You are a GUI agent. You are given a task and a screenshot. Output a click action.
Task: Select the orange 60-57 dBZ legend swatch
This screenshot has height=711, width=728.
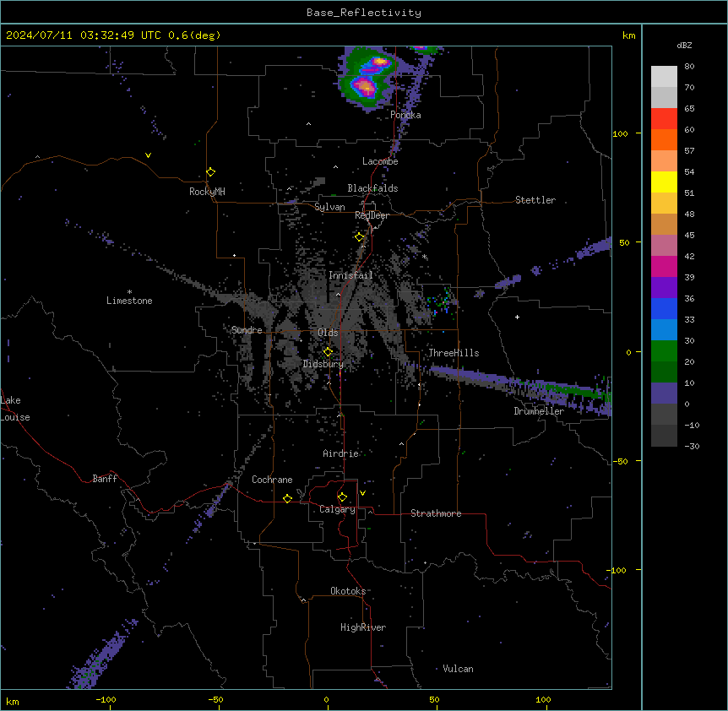click(x=664, y=139)
